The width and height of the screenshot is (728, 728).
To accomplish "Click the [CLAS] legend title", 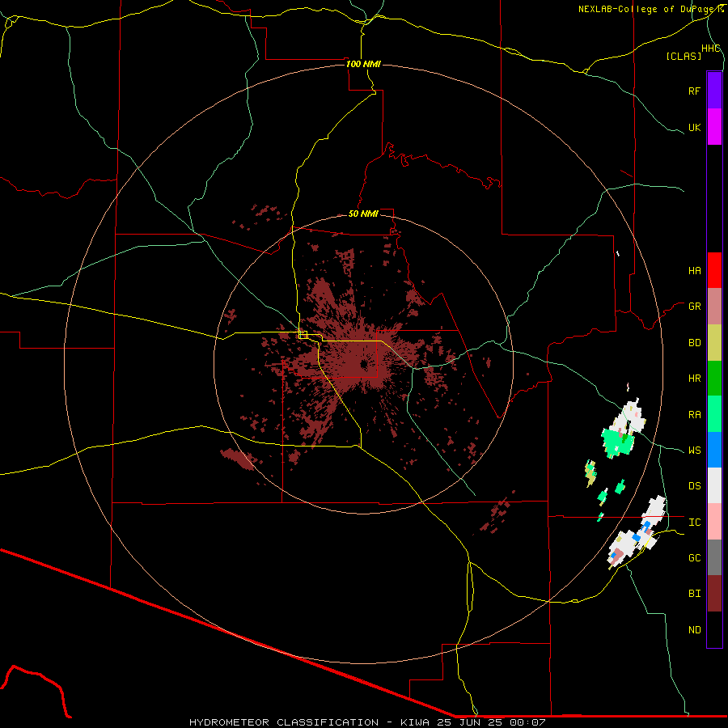I will click(684, 56).
